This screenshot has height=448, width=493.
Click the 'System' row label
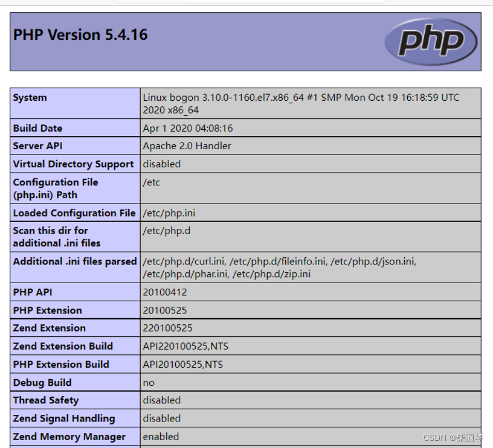[30, 97]
